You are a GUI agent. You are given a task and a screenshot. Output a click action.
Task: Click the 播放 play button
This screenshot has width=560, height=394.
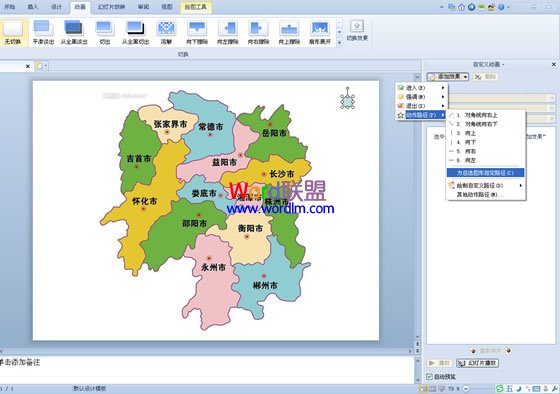pyautogui.click(x=440, y=363)
